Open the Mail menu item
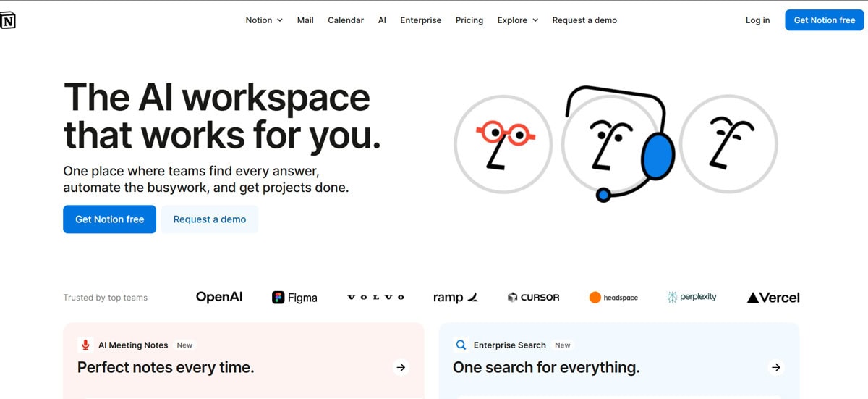 click(305, 20)
